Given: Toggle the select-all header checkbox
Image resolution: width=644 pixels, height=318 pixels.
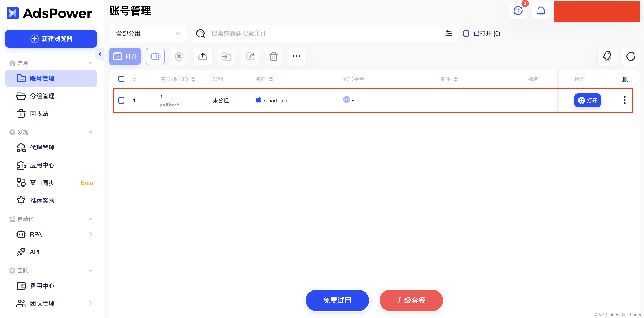Looking at the screenshot, I should click(121, 79).
